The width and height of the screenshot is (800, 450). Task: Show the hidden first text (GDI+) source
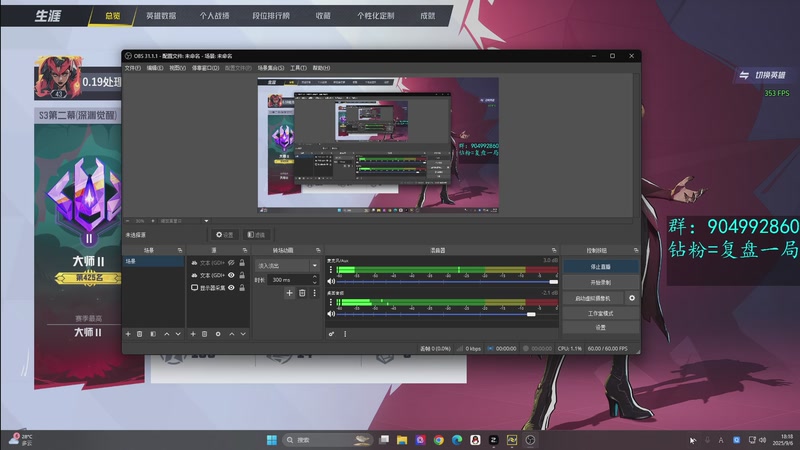(231, 263)
